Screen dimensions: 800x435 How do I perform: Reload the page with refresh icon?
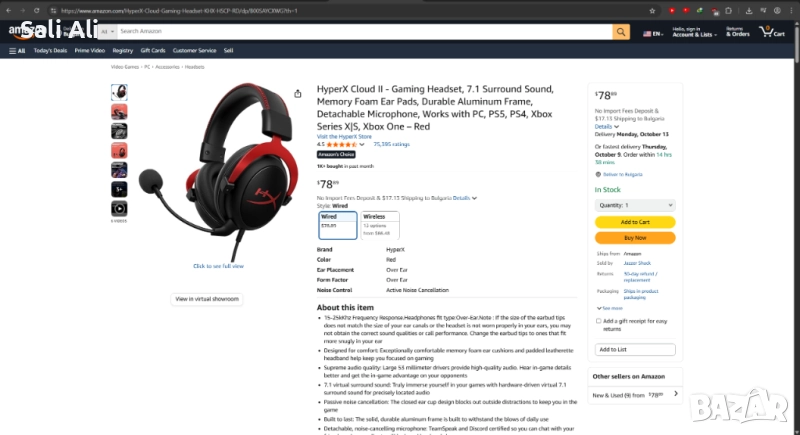(x=37, y=11)
